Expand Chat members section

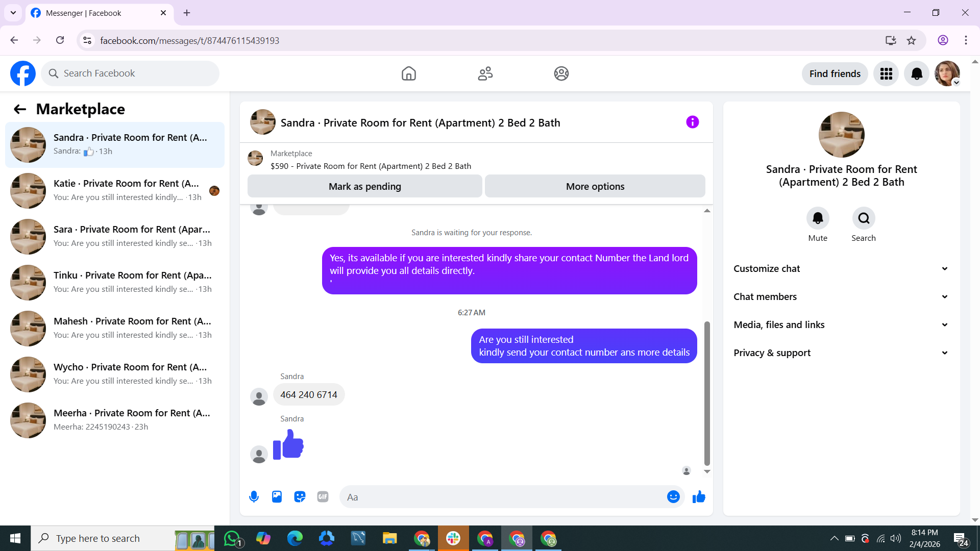click(x=841, y=297)
